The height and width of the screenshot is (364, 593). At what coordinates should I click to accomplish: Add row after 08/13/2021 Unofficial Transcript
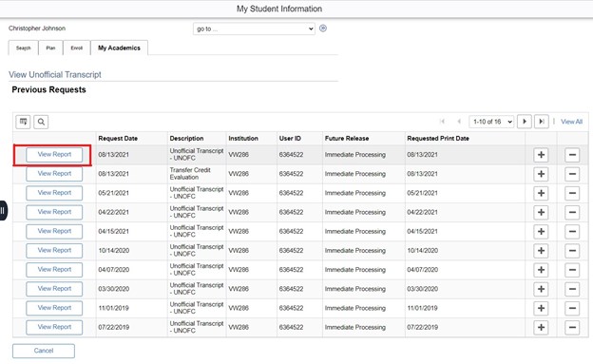(x=541, y=155)
